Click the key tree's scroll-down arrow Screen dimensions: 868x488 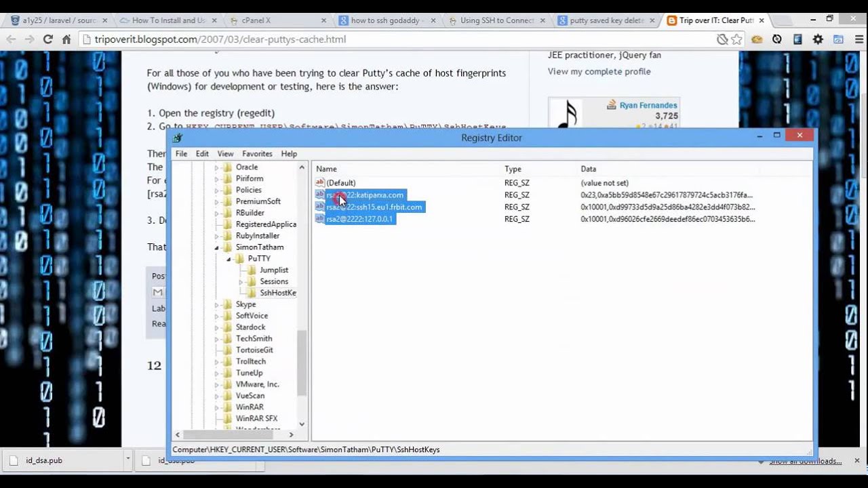pyautogui.click(x=302, y=424)
